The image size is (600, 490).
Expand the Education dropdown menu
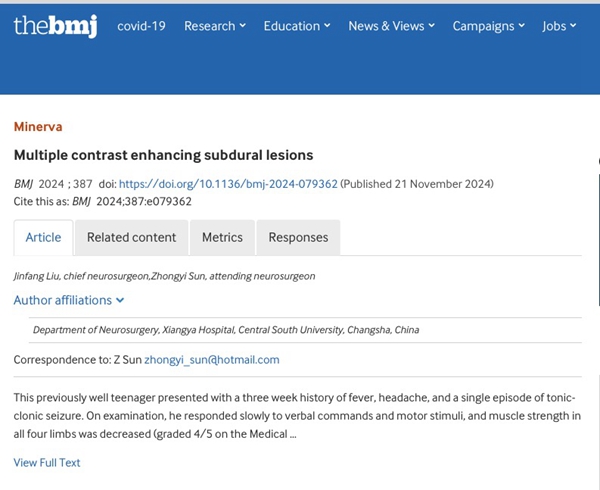297,26
